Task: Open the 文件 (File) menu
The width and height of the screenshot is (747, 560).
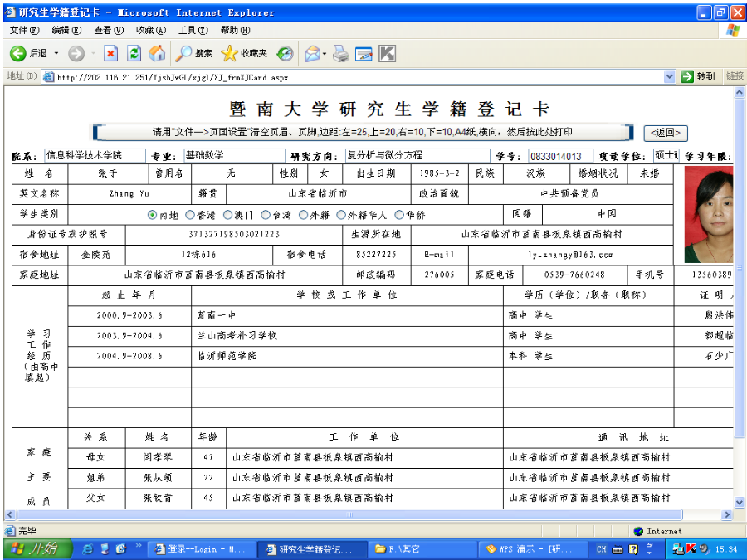Action: point(24,31)
